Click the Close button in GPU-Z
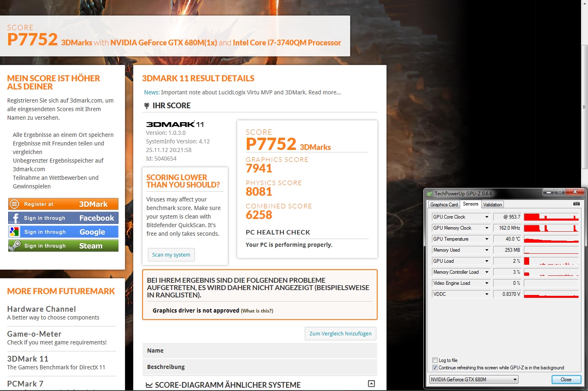Screen dimensions: 588x391 coord(566,380)
